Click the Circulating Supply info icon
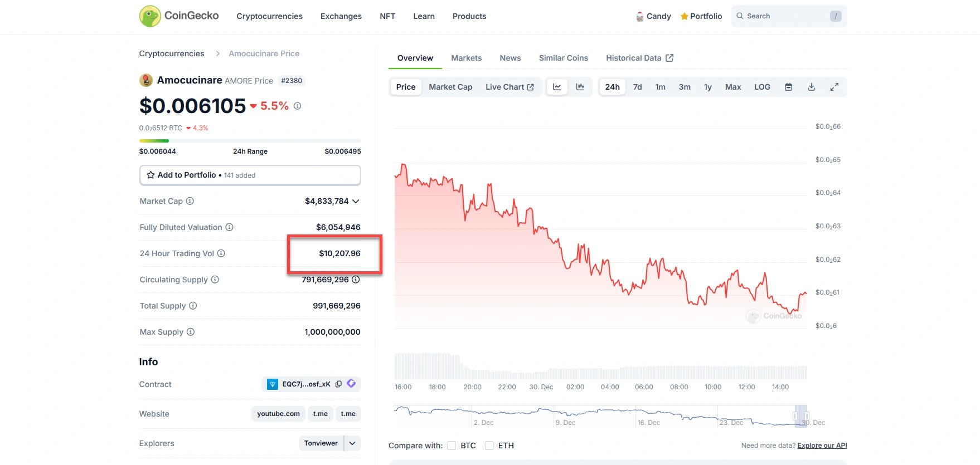This screenshot has width=980, height=465. click(215, 280)
